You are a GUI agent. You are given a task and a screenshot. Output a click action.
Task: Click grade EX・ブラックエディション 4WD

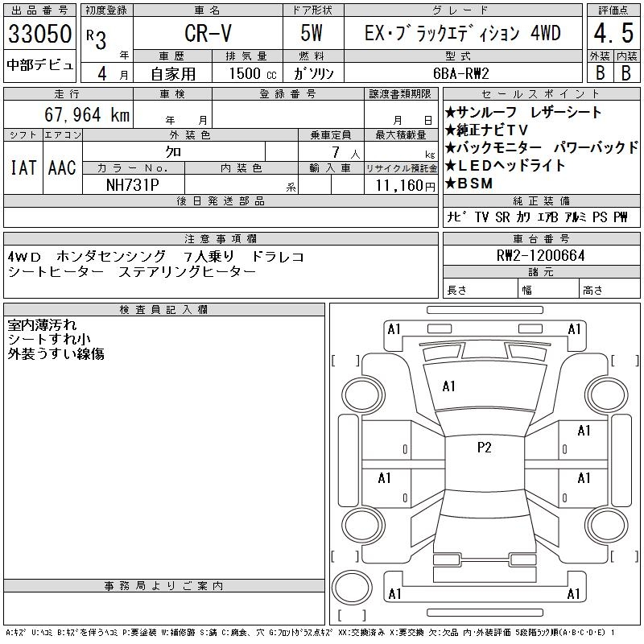tap(462, 33)
